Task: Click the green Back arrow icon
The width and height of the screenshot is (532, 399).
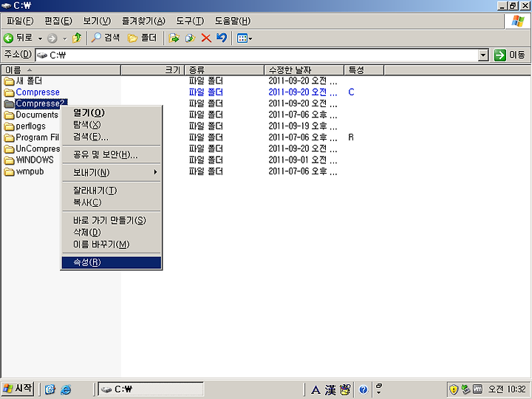Action: click(x=8, y=38)
